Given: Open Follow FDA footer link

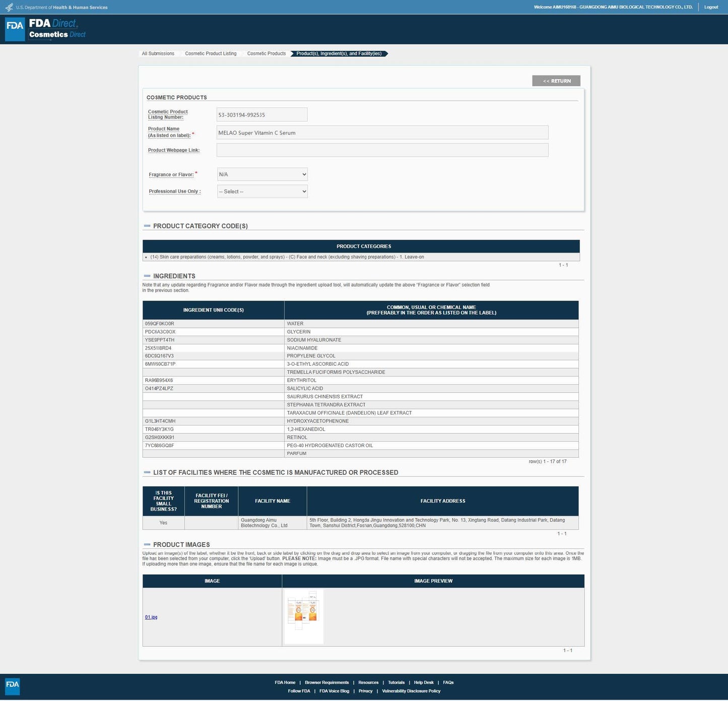Looking at the screenshot, I should (x=299, y=691).
